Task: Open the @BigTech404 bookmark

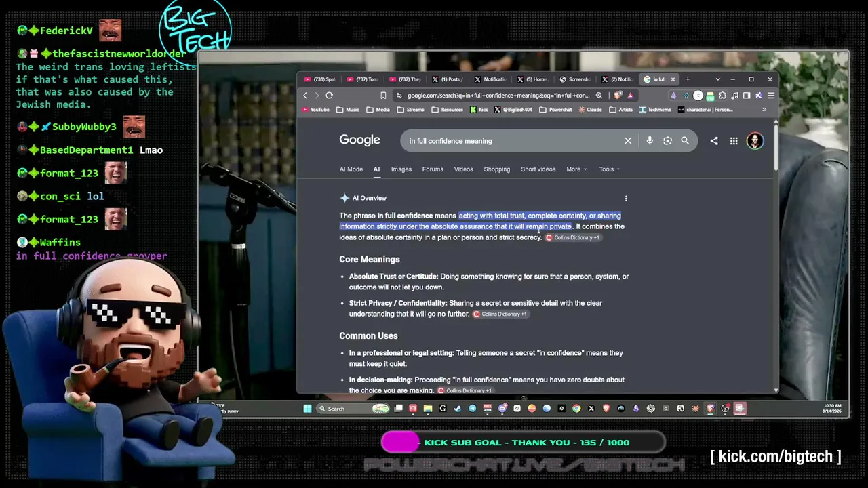Action: tap(513, 110)
